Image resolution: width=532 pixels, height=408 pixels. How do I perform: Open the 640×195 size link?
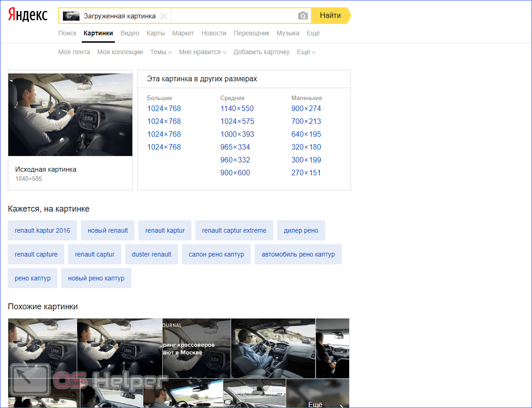point(306,134)
